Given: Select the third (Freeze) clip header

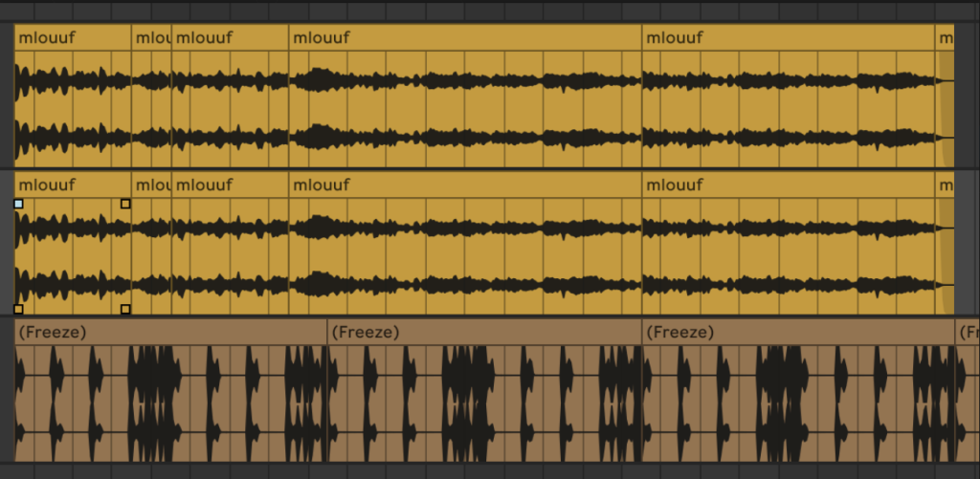Looking at the screenshot, I should tap(798, 333).
